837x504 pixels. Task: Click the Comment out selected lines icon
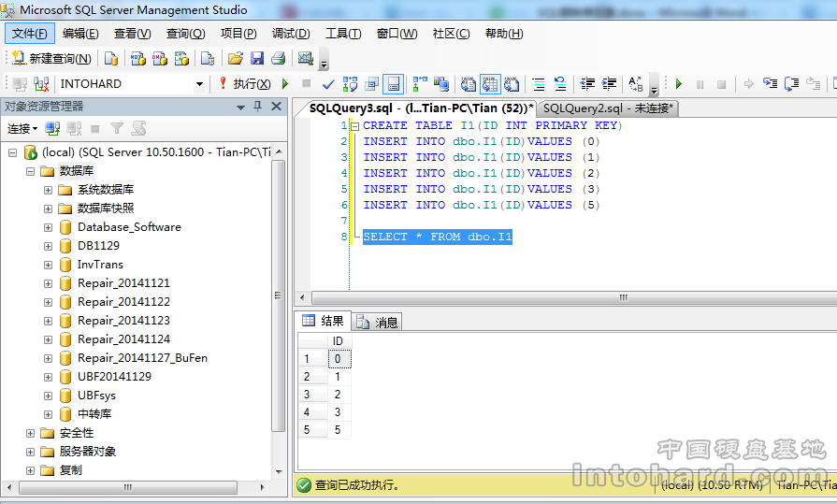(539, 84)
